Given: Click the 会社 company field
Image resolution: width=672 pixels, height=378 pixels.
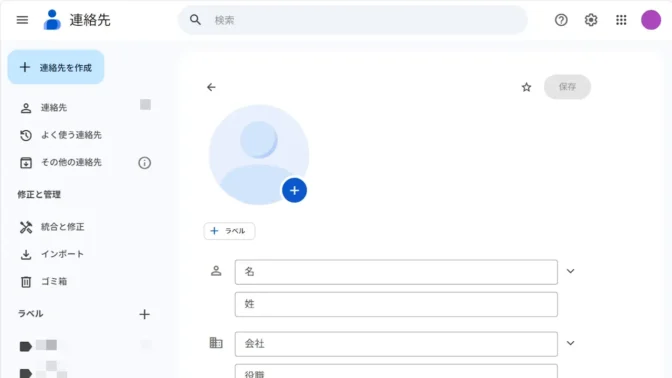Looking at the screenshot, I should click(396, 344).
